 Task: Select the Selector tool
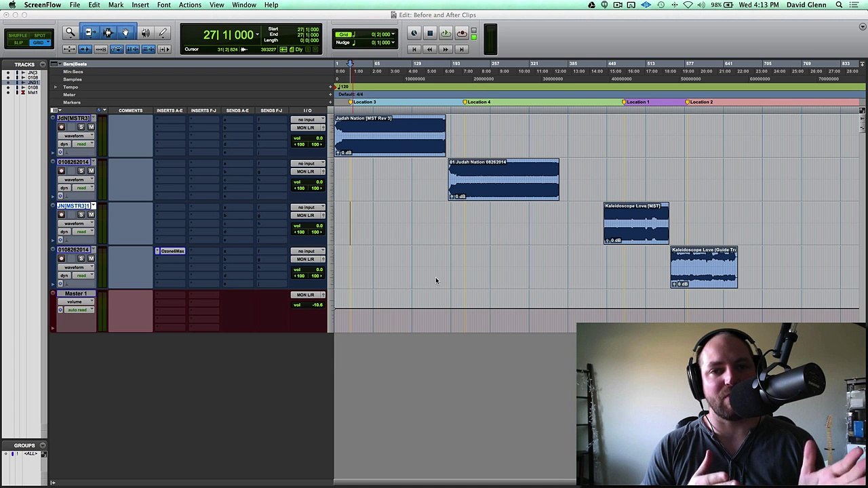coord(107,33)
